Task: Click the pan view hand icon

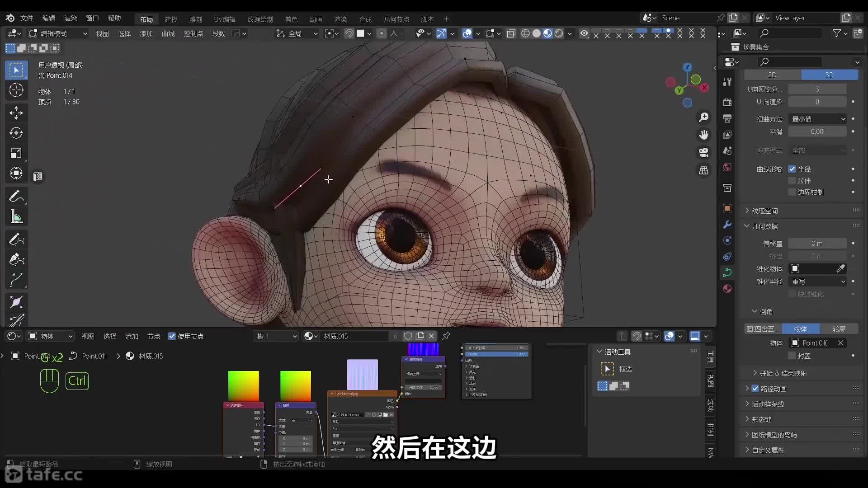Action: point(704,135)
